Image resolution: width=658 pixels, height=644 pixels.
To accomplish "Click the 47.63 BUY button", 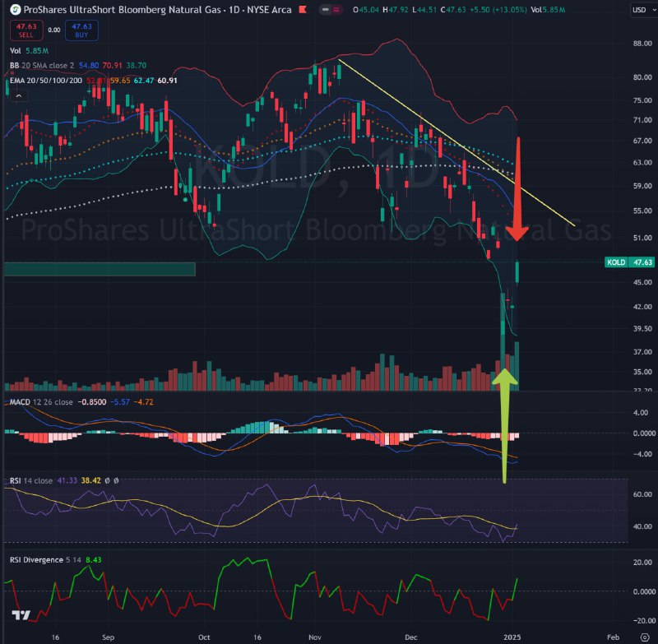I will click(x=81, y=30).
